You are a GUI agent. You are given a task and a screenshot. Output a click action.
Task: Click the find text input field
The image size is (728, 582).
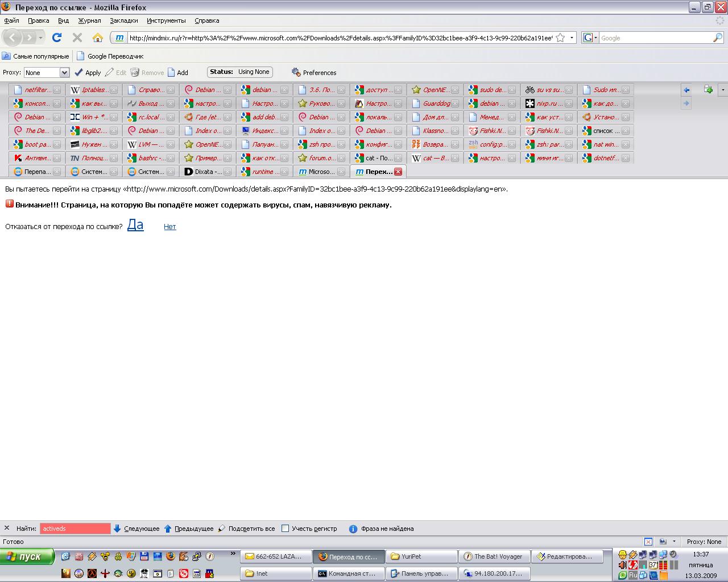[75, 529]
